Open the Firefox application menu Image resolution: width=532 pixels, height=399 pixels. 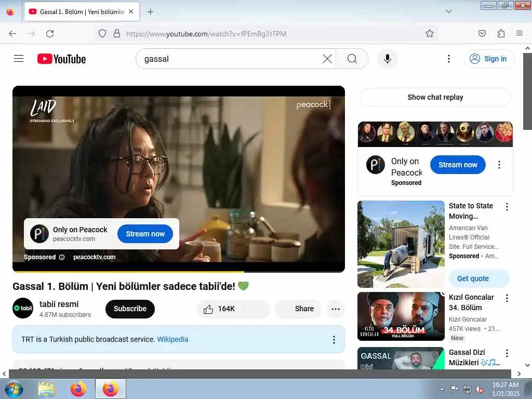(520, 33)
